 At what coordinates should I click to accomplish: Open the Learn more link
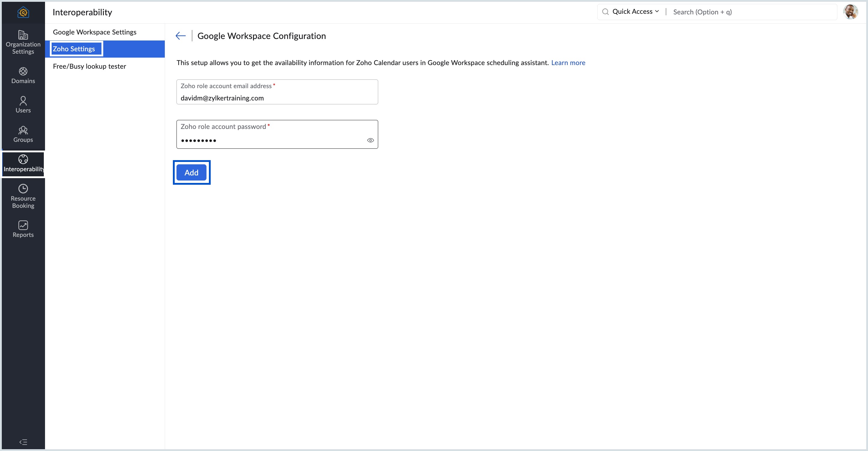[568, 63]
